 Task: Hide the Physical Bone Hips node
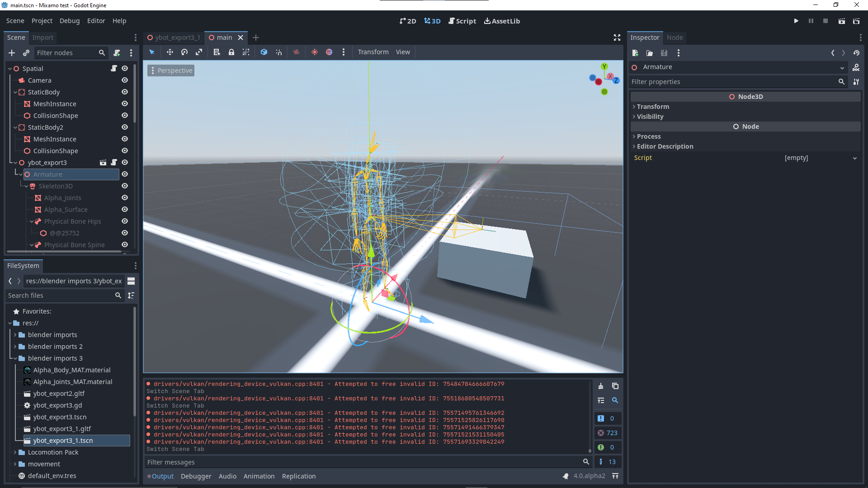(x=125, y=221)
